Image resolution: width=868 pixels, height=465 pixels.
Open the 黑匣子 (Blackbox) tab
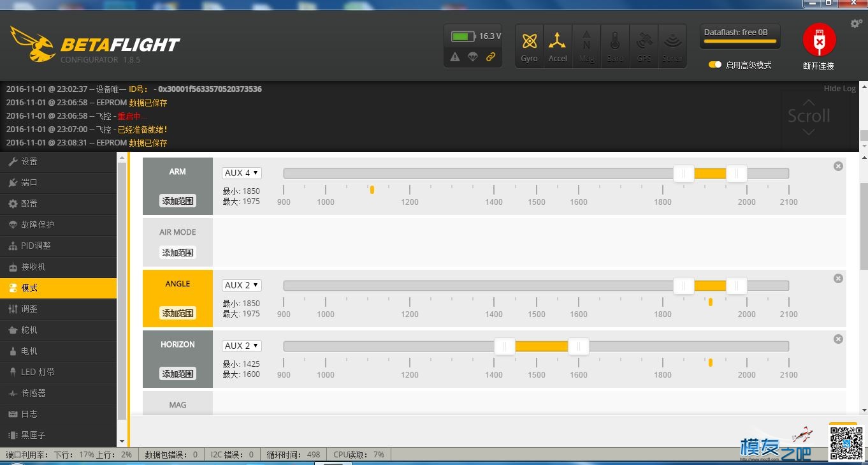point(58,435)
